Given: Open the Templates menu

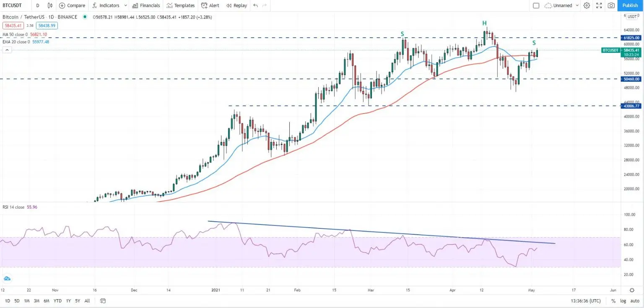Looking at the screenshot, I should (x=180, y=5).
